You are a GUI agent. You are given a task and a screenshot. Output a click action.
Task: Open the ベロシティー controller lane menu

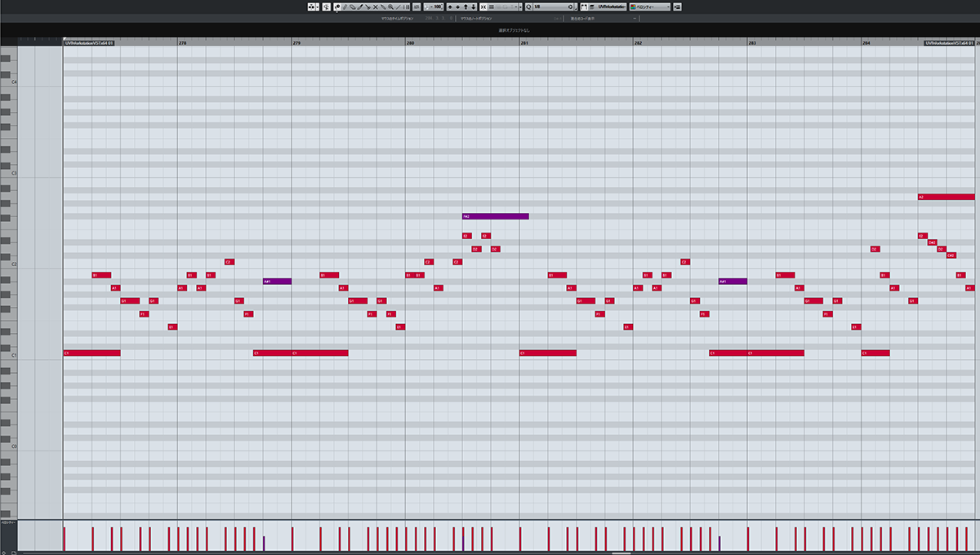7,522
